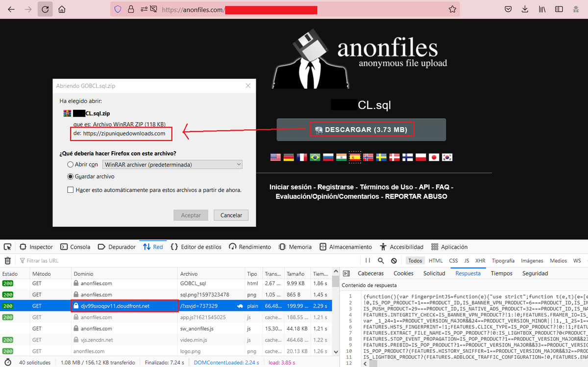Filter network requests by JS
The image size is (588, 367).
467,261
